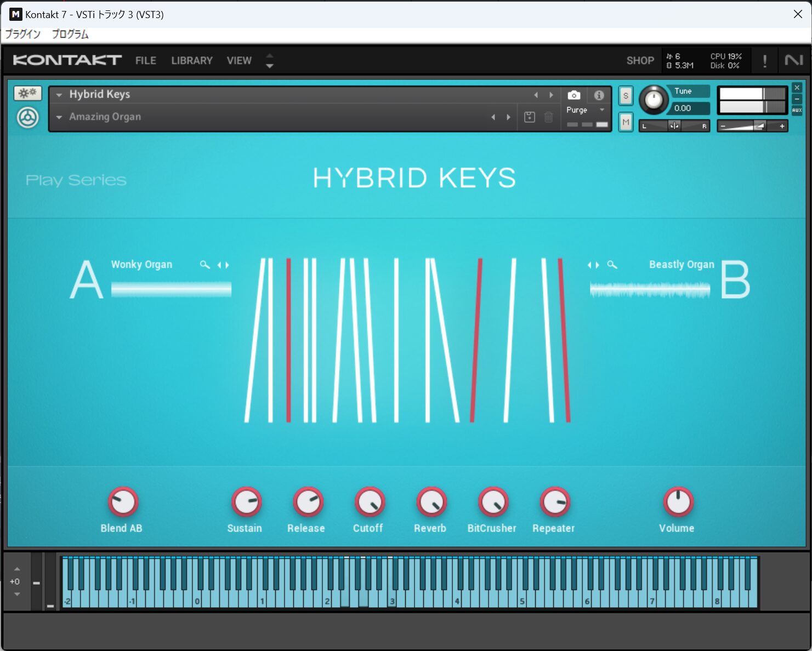This screenshot has width=812, height=651.
Task: Click the Reverb knob
Action: pyautogui.click(x=431, y=502)
